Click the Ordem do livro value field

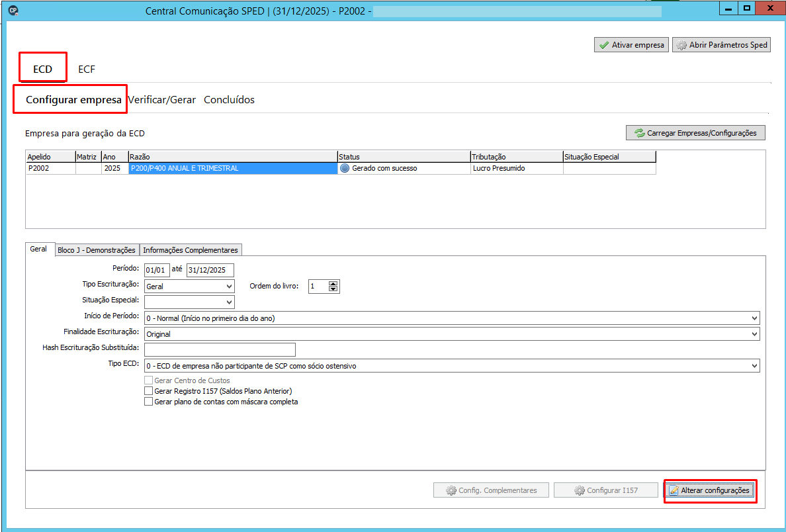[x=318, y=287]
